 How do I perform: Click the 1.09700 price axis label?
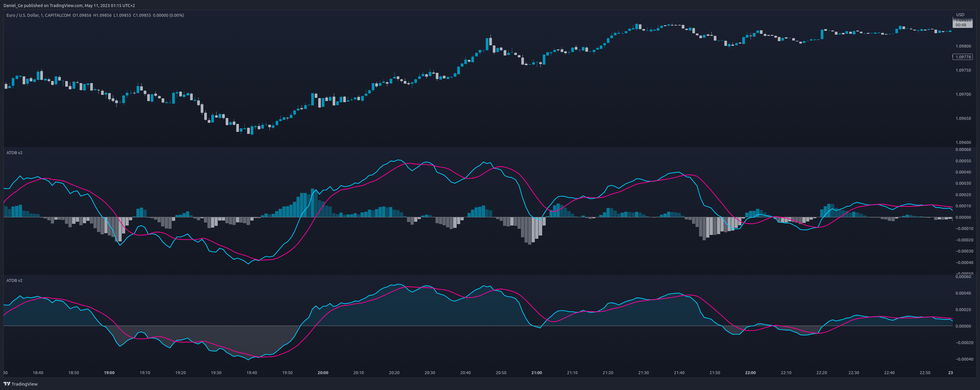[963, 94]
